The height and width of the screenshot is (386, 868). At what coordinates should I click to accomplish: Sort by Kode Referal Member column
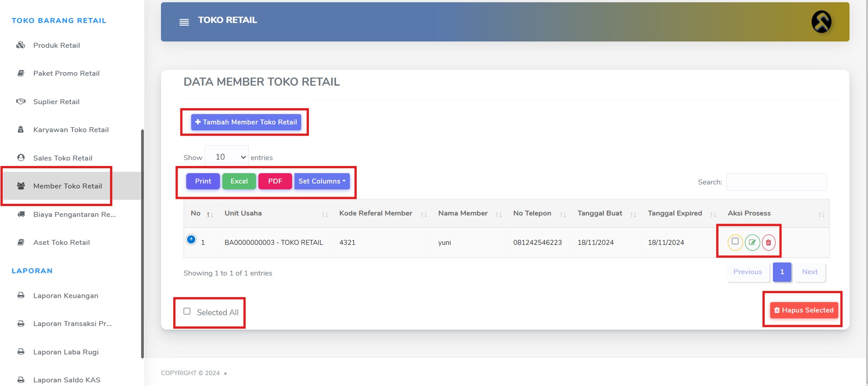pos(424,215)
